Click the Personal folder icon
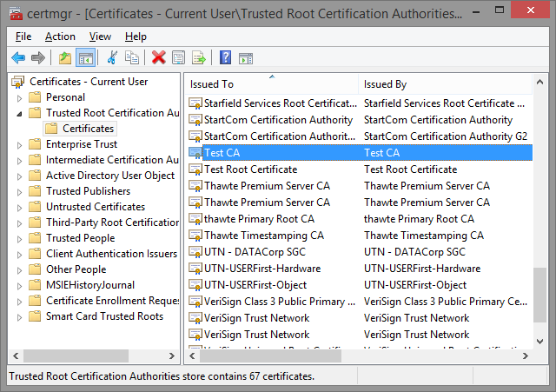 point(35,96)
